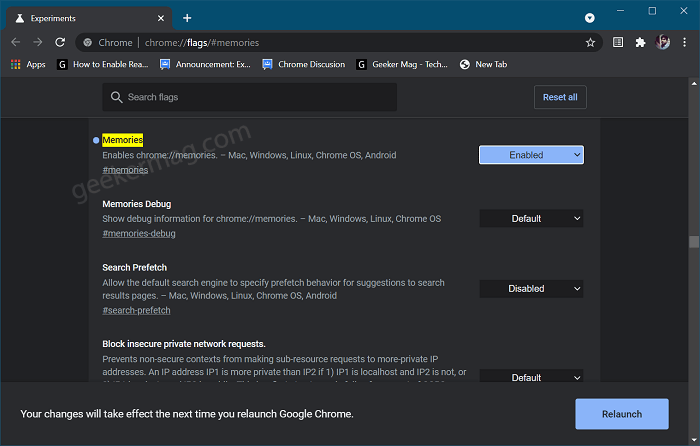Follow the #memories anchor link
The height and width of the screenshot is (446, 700).
click(125, 170)
